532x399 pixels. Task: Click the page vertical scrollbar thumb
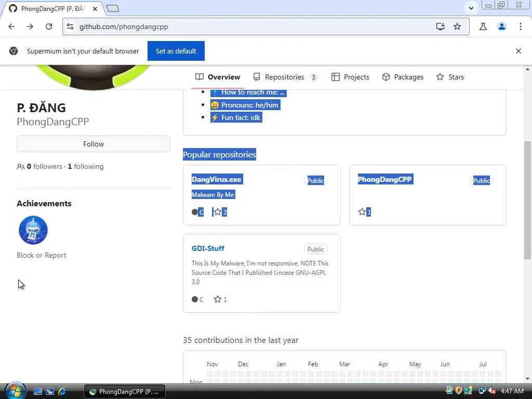tap(528, 200)
